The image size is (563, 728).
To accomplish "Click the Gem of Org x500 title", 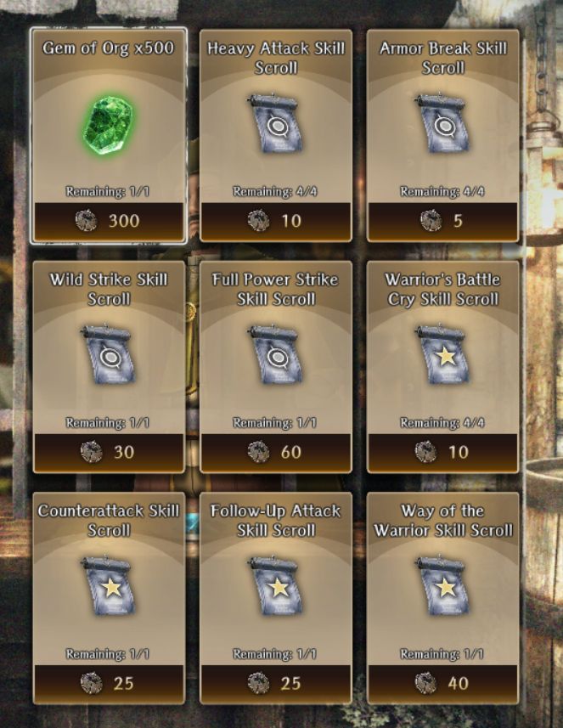I will [x=108, y=48].
